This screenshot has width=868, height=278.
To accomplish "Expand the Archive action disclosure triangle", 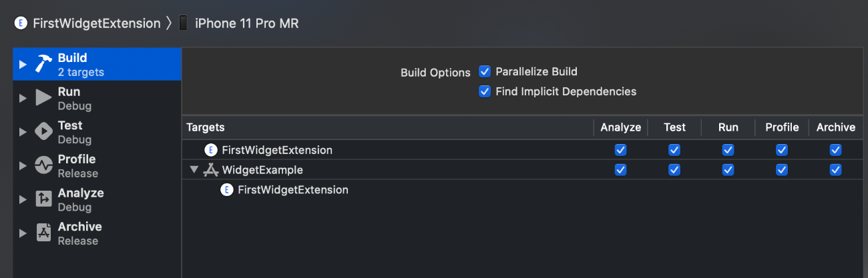I will [x=23, y=233].
